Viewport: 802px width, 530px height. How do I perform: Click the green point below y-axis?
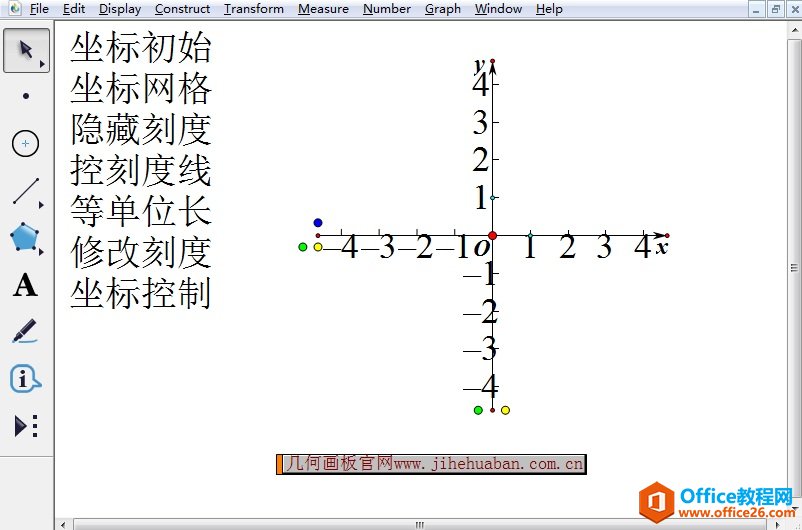click(x=478, y=410)
